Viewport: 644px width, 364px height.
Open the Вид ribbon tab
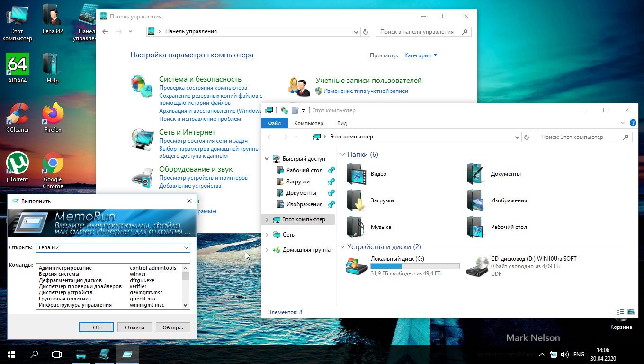(342, 123)
